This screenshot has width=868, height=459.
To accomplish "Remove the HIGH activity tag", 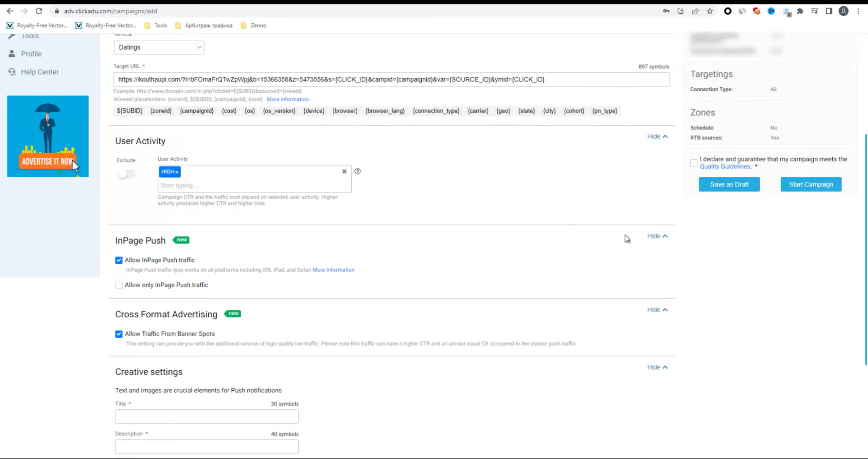I will pos(177,172).
